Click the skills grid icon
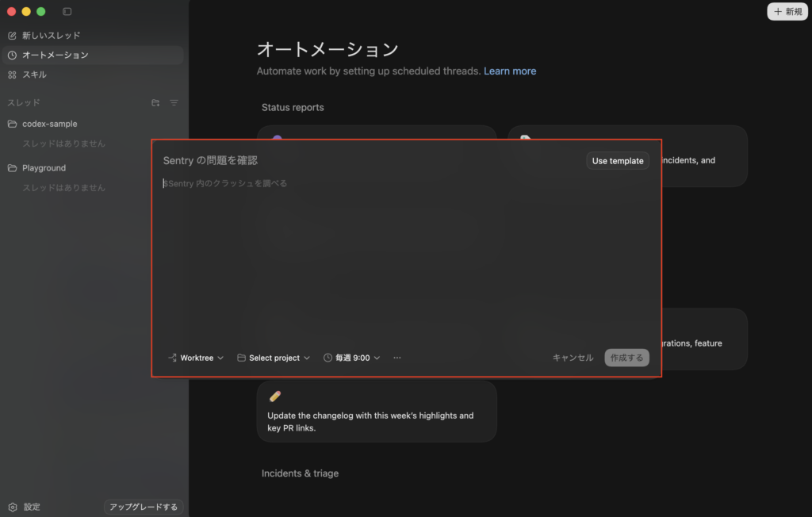812x517 pixels. click(x=12, y=75)
